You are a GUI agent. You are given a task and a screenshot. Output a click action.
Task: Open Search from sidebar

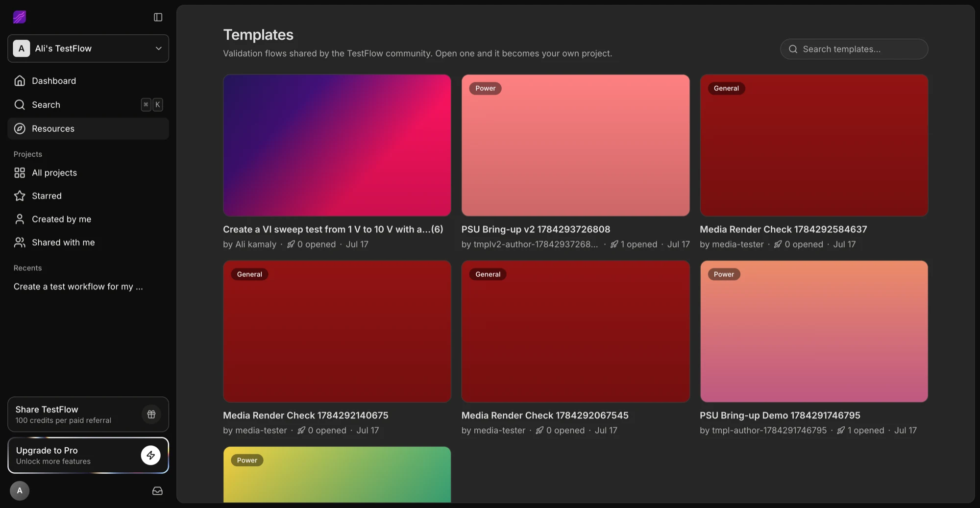[88, 105]
